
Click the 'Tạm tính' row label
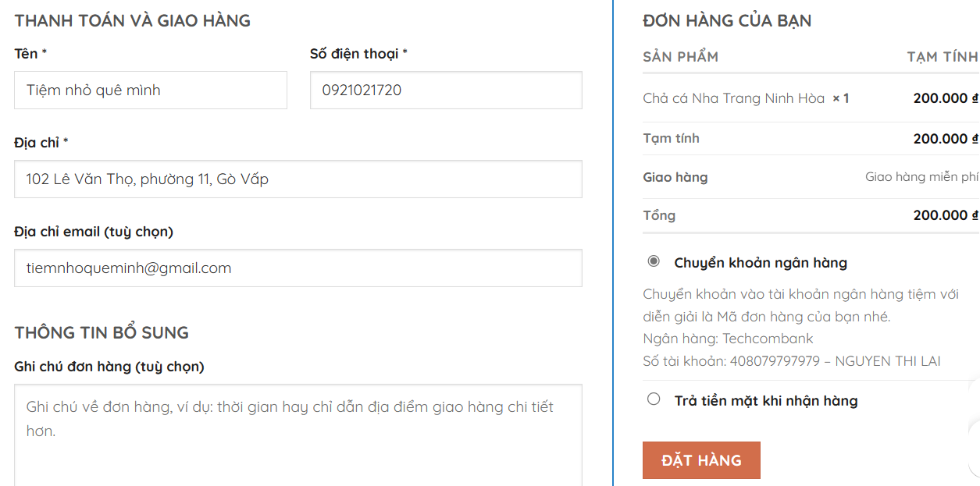click(x=671, y=138)
